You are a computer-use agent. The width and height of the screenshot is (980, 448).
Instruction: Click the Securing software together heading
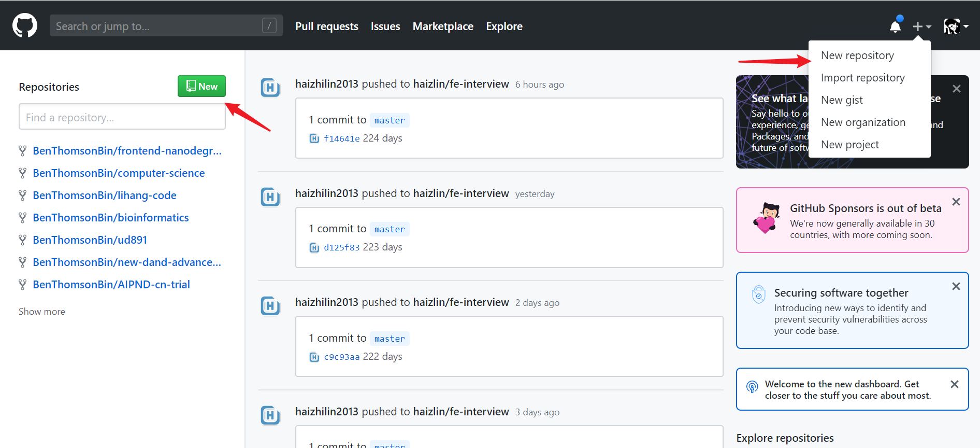[x=841, y=293]
